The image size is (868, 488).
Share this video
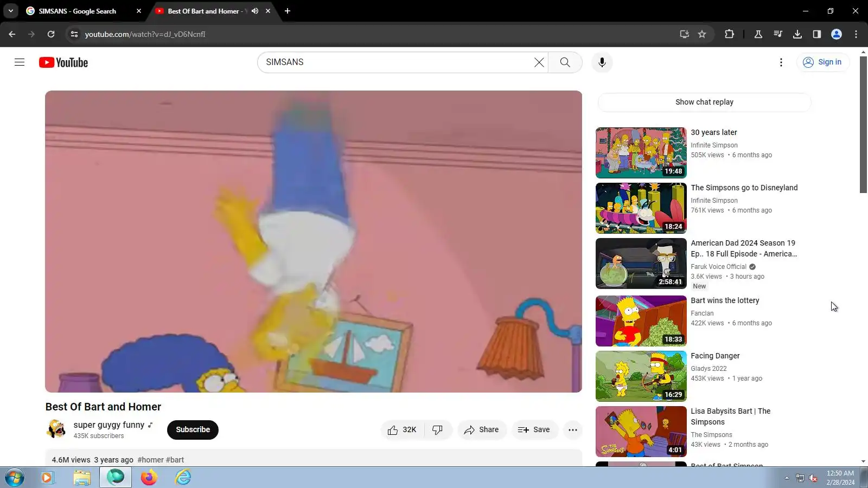click(482, 430)
